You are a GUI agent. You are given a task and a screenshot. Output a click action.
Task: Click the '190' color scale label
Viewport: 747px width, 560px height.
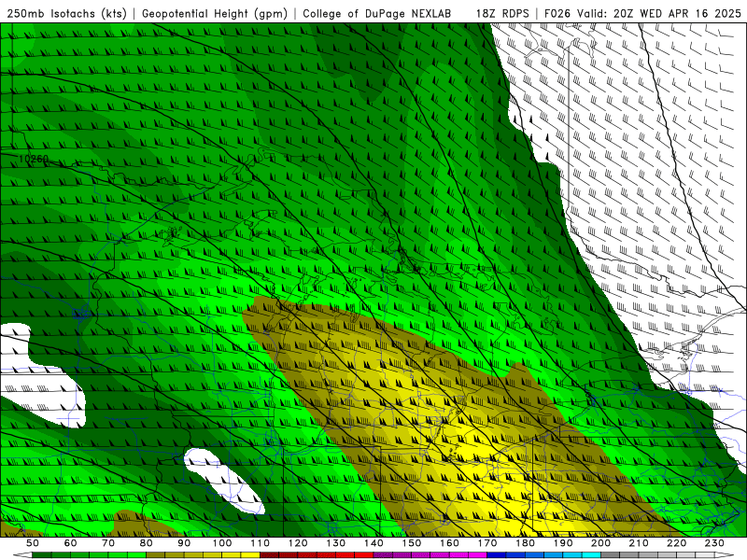(563, 543)
